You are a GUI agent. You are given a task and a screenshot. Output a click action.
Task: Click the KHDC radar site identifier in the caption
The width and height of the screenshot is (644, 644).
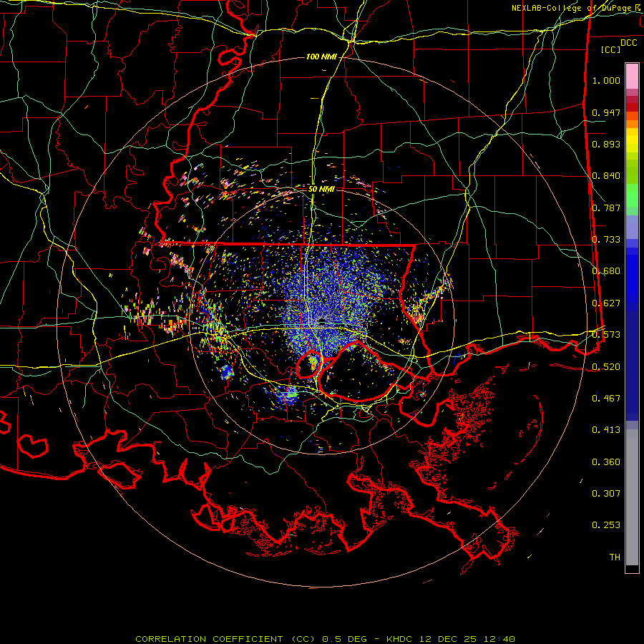399,639
